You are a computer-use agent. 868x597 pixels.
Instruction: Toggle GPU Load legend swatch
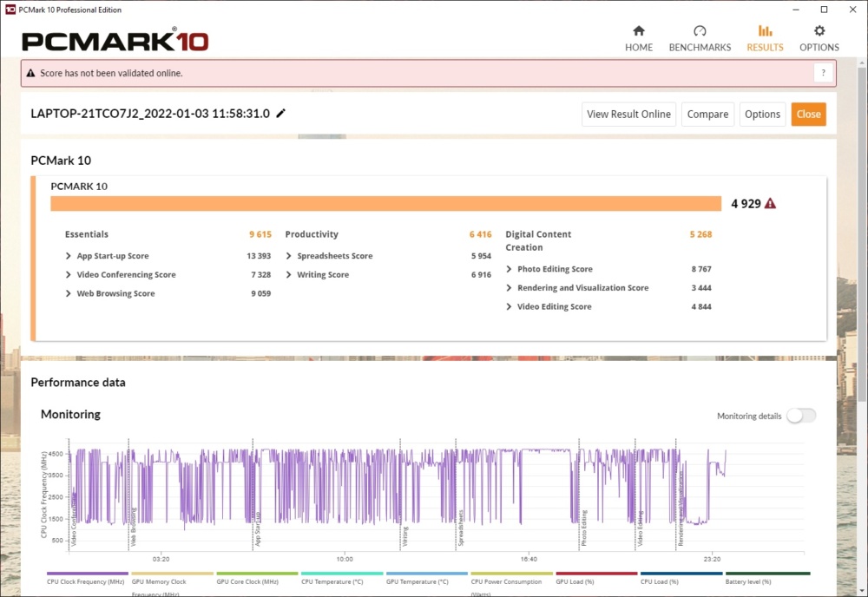(596, 574)
